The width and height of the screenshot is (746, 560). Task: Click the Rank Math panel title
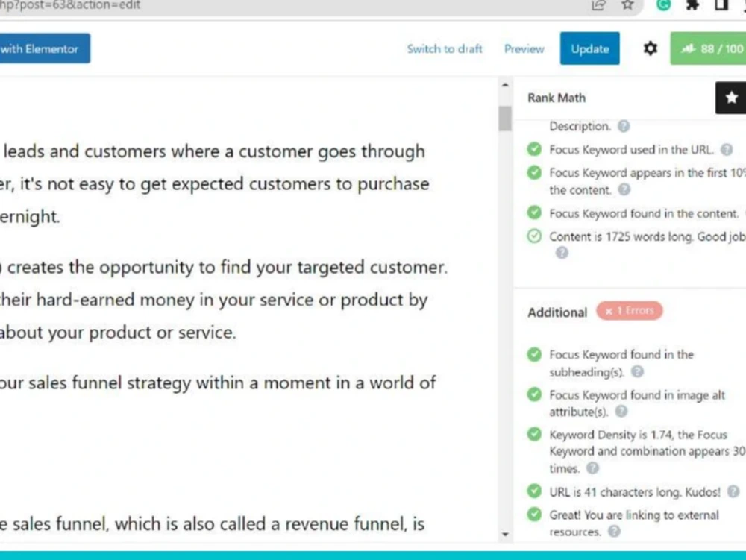pyautogui.click(x=557, y=98)
